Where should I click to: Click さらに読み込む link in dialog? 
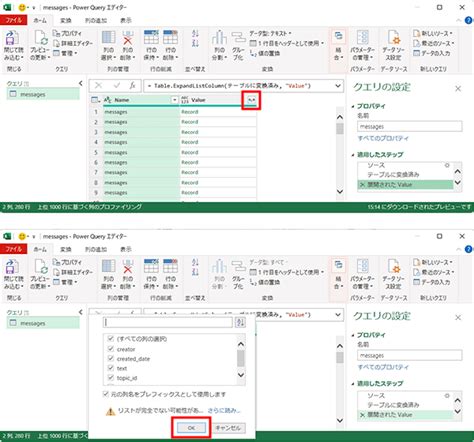coord(224,410)
